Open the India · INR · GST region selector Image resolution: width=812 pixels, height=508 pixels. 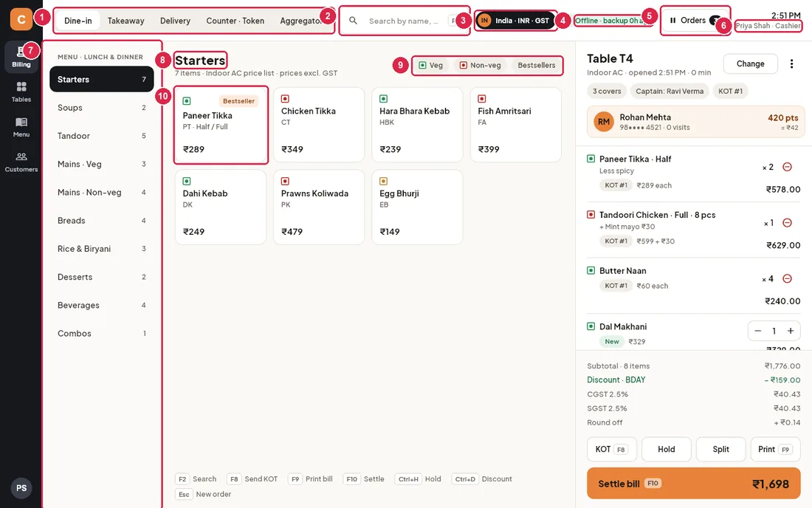[x=515, y=21]
